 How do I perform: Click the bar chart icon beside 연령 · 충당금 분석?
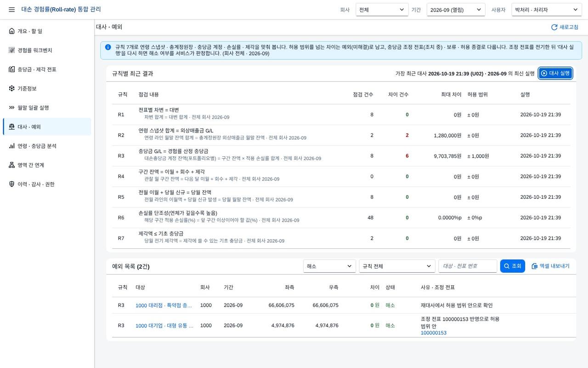pyautogui.click(x=11, y=146)
